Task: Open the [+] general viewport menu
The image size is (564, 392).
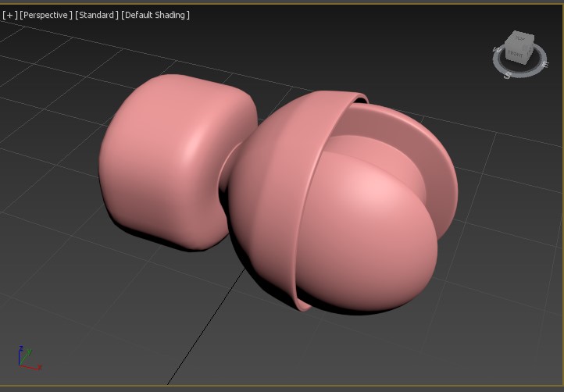Action: 10,15
